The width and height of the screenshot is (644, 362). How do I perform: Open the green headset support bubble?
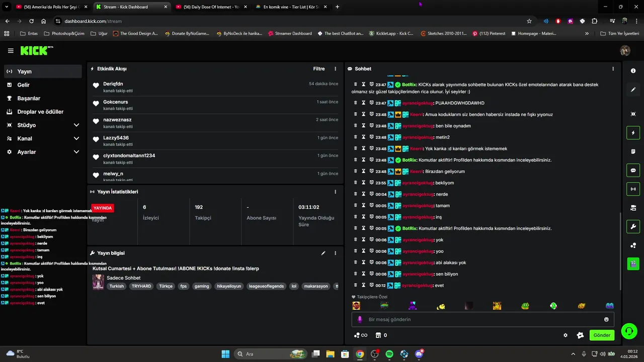tap(629, 331)
